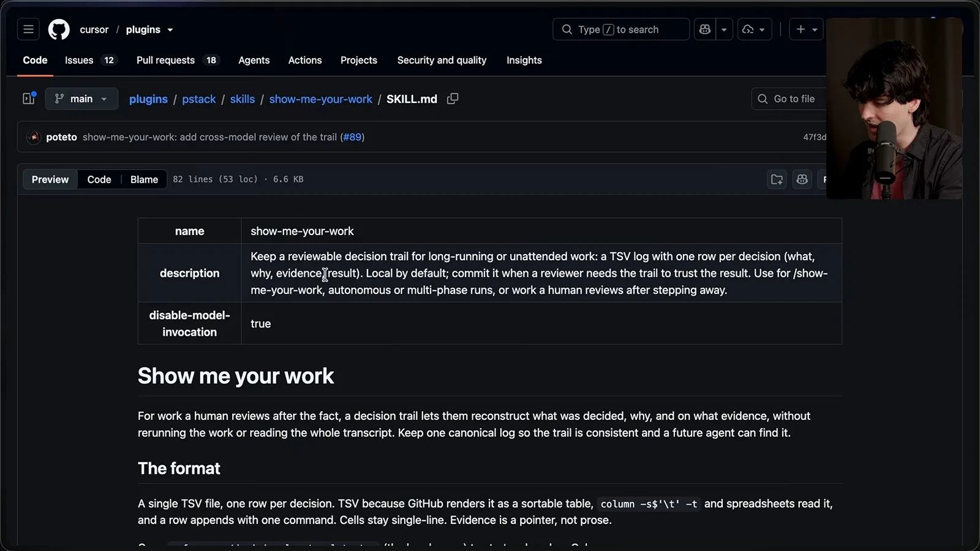Image resolution: width=980 pixels, height=551 pixels.
Task: Click The format section heading
Action: coord(179,468)
